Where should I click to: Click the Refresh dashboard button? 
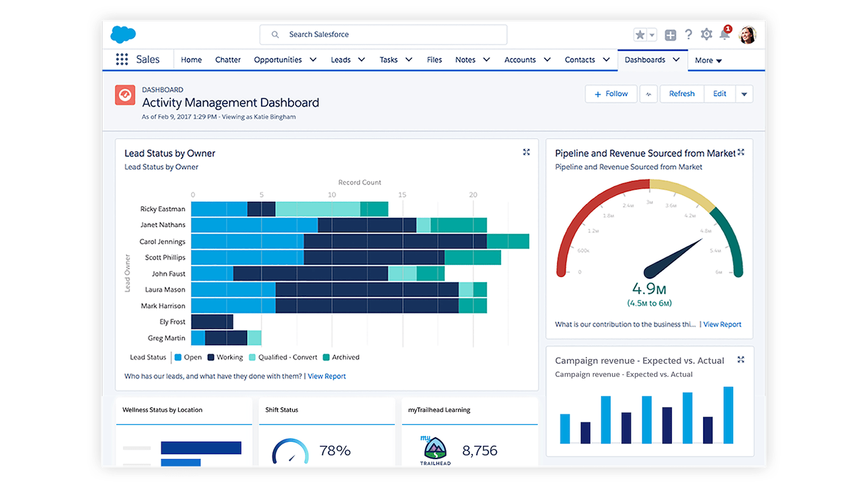click(682, 94)
